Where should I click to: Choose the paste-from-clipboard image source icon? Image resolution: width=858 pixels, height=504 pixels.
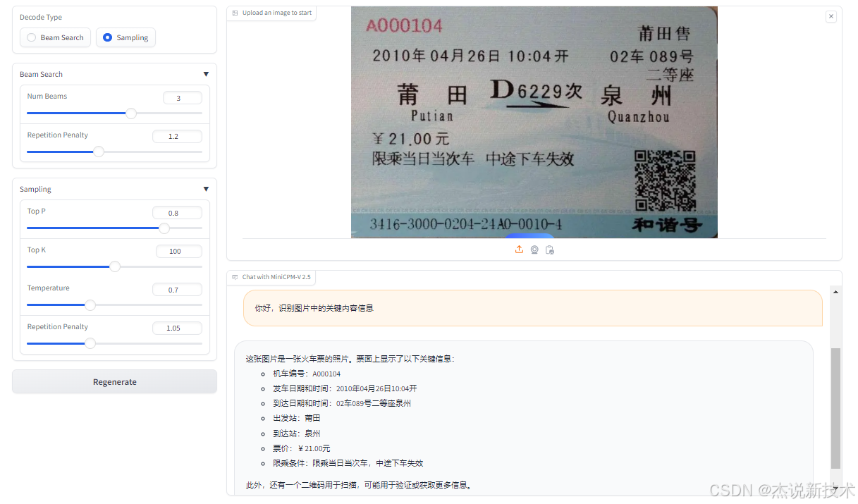pyautogui.click(x=550, y=250)
